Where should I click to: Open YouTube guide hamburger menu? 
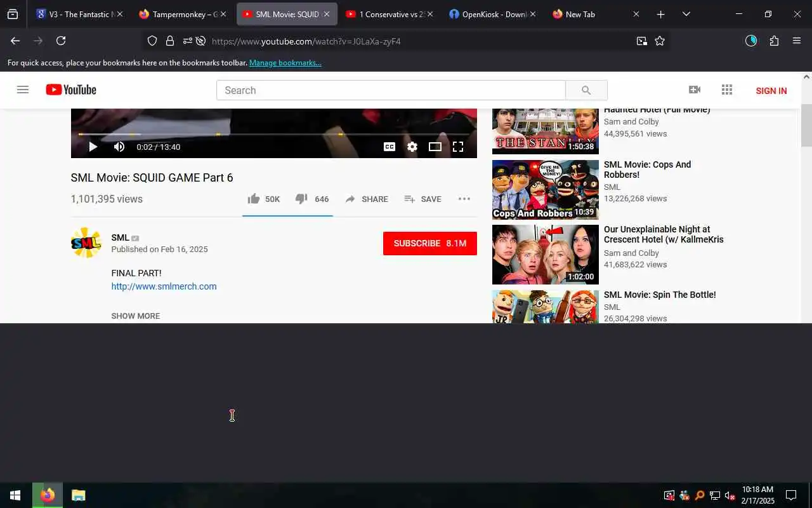point(23,90)
